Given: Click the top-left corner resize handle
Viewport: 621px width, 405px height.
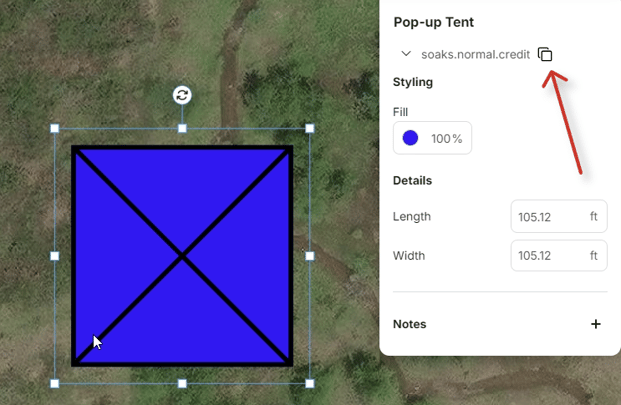Looking at the screenshot, I should (55, 128).
